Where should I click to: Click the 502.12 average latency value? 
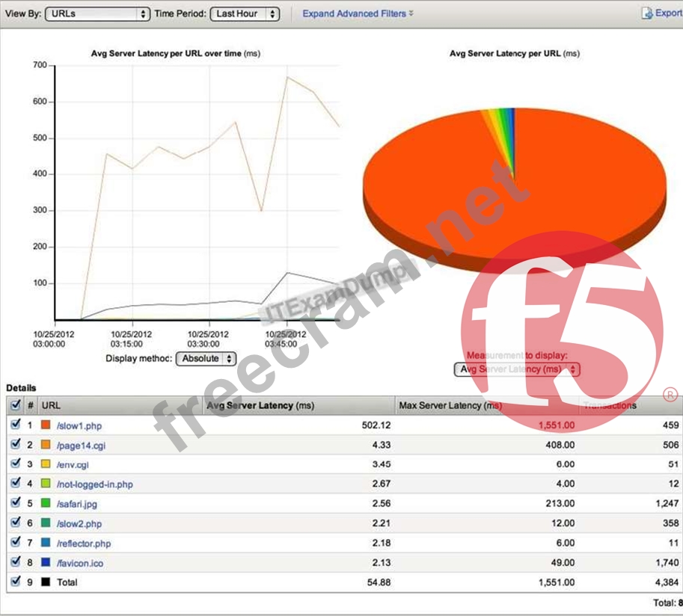(x=376, y=425)
